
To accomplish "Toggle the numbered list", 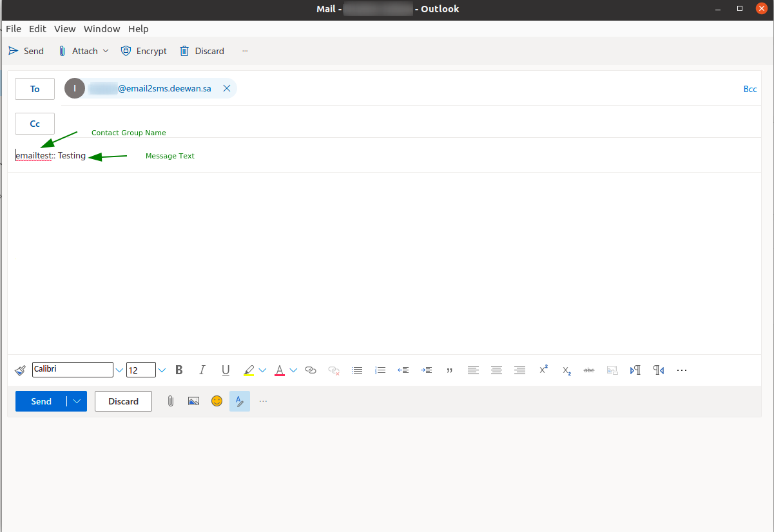I will tap(380, 370).
